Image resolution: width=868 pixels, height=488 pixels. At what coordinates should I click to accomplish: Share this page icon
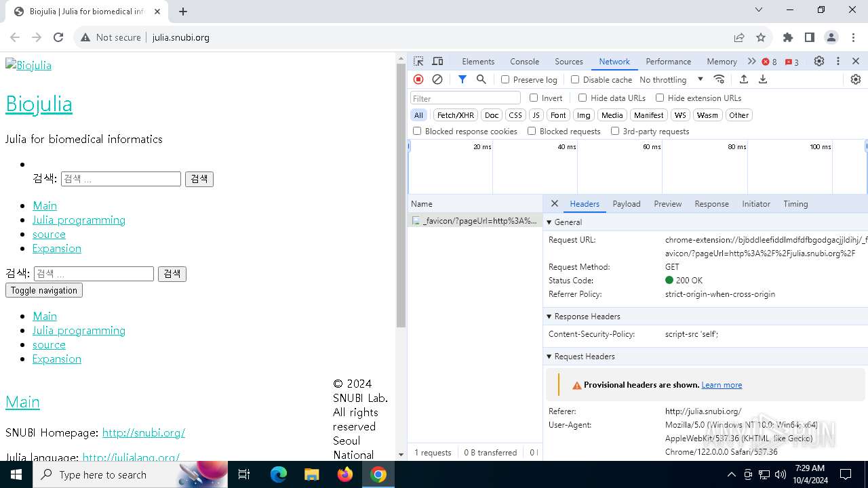739,37
